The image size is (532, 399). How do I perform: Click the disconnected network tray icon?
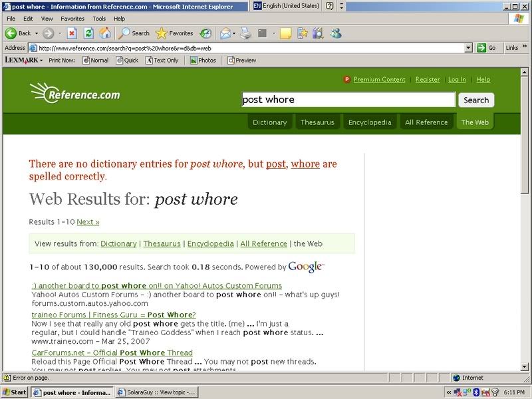point(458,392)
